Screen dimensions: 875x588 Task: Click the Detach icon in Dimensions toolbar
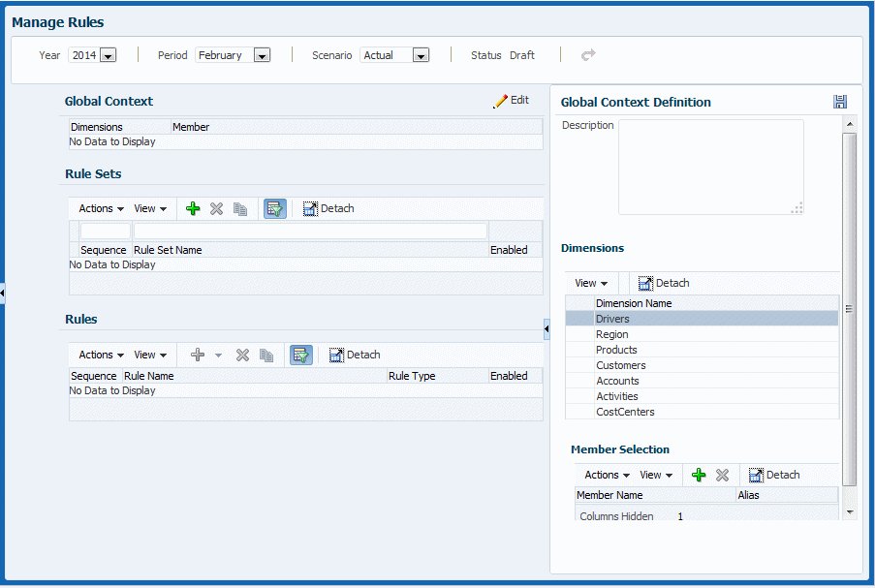pos(645,284)
